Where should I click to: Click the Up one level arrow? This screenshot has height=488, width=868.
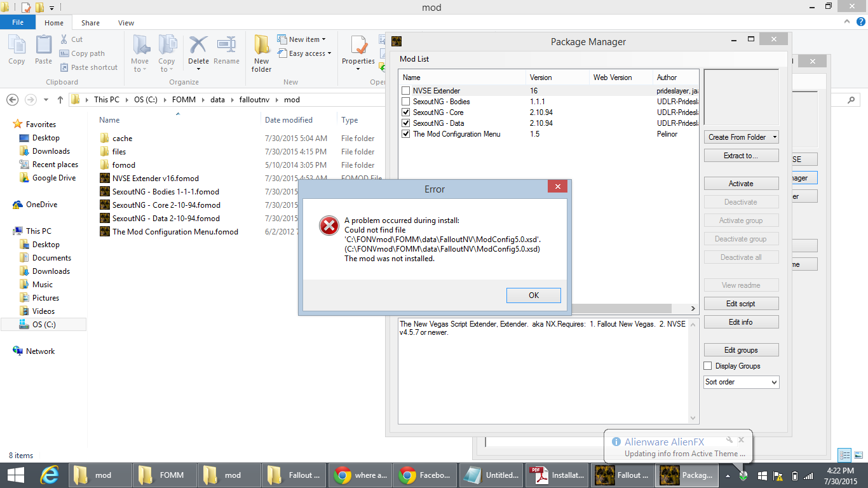tap(60, 100)
